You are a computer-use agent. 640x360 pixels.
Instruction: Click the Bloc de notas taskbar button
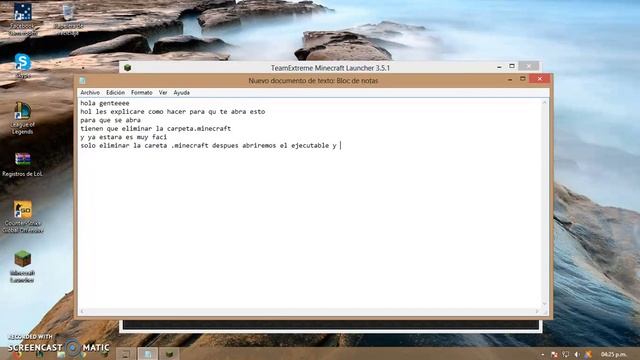coord(148,354)
